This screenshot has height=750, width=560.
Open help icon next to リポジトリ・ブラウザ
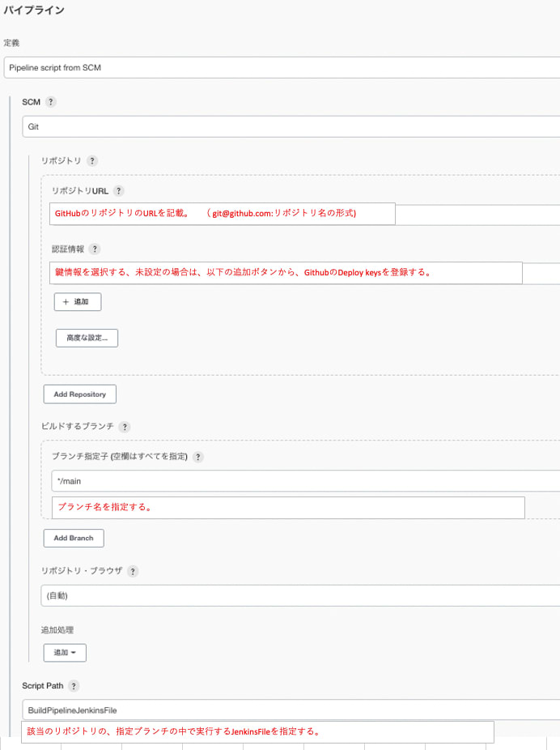tap(133, 571)
